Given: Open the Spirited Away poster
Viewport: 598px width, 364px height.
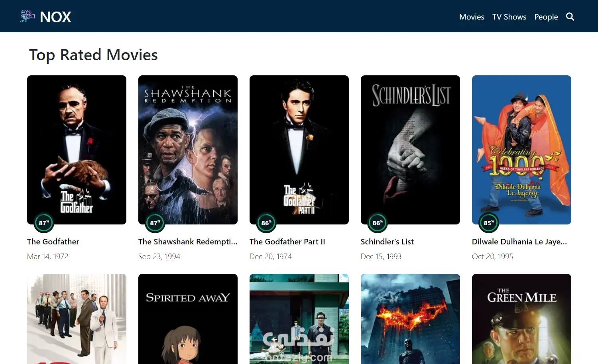Looking at the screenshot, I should 188,319.
